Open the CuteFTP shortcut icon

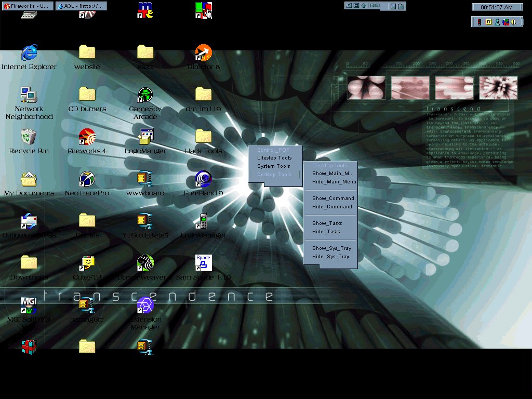87,263
